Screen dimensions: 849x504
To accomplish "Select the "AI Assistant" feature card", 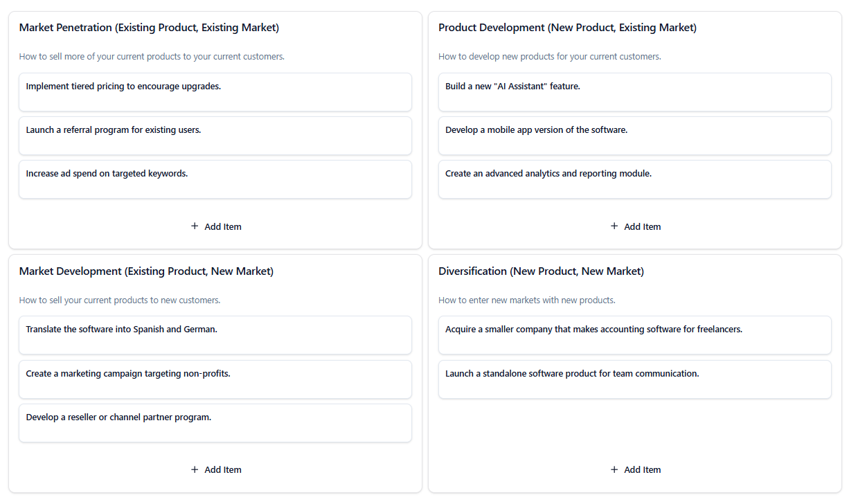I will (634, 92).
